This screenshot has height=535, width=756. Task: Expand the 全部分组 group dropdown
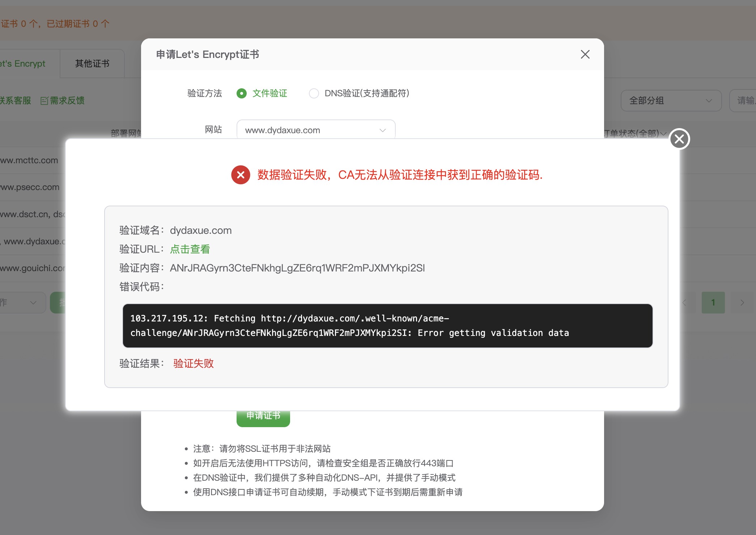coord(671,101)
